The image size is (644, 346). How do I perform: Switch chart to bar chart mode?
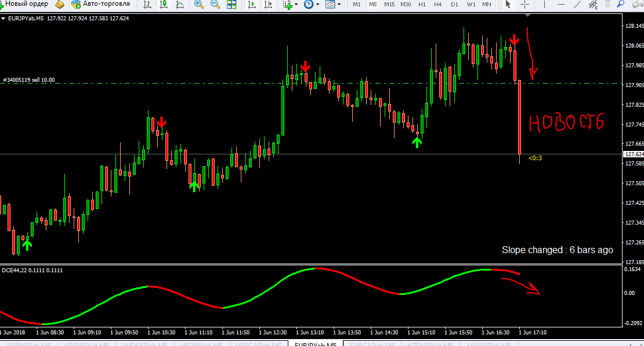point(147,5)
